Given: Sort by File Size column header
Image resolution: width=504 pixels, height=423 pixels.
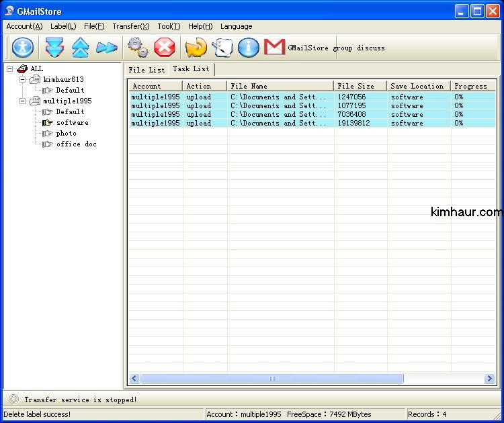Looking at the screenshot, I should (360, 86).
